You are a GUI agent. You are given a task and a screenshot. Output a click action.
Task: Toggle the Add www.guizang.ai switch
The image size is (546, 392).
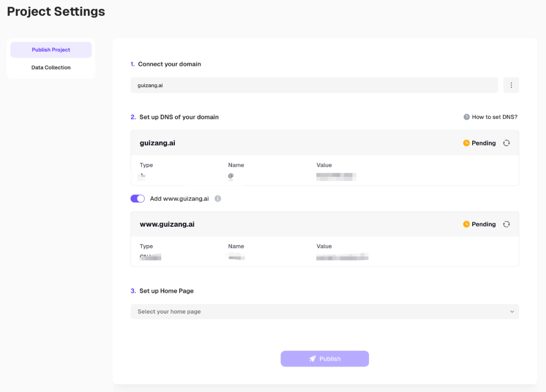[138, 199]
